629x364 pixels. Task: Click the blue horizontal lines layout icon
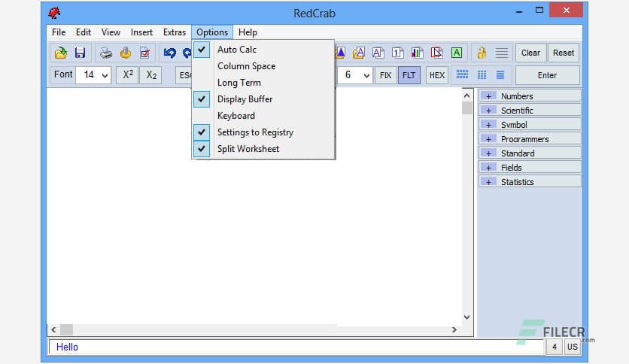pos(500,74)
